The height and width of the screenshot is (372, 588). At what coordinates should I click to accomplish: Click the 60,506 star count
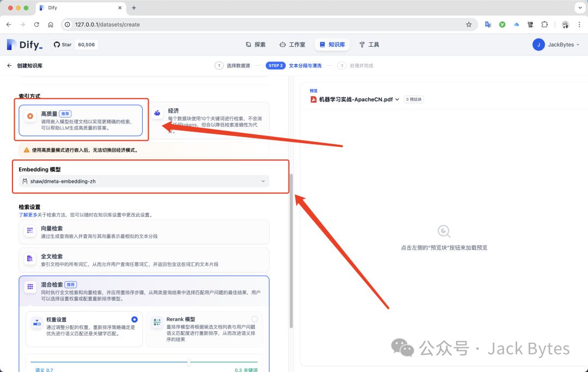(x=86, y=45)
